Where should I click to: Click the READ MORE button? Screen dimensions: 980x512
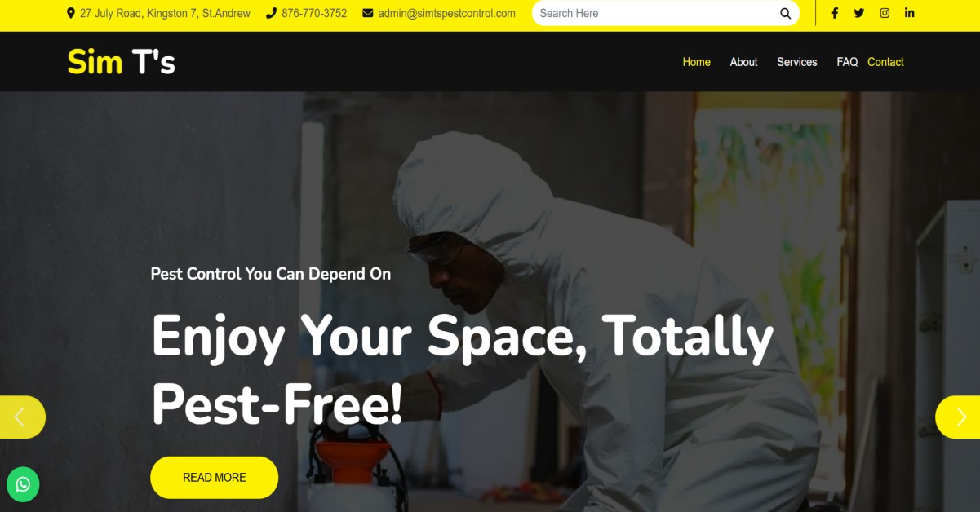tap(214, 478)
